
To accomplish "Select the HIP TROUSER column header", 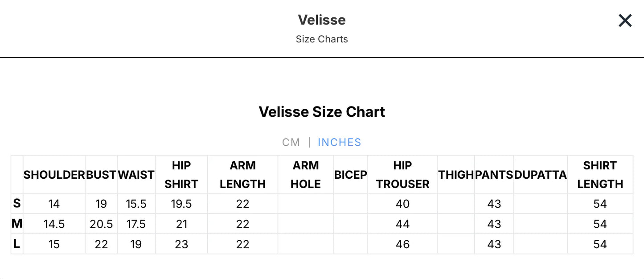I will (402, 175).
